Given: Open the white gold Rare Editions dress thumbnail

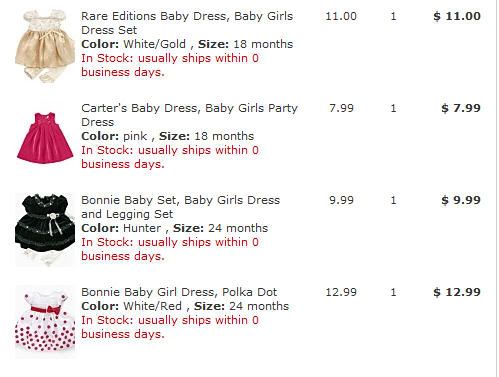Looking at the screenshot, I should (45, 46).
